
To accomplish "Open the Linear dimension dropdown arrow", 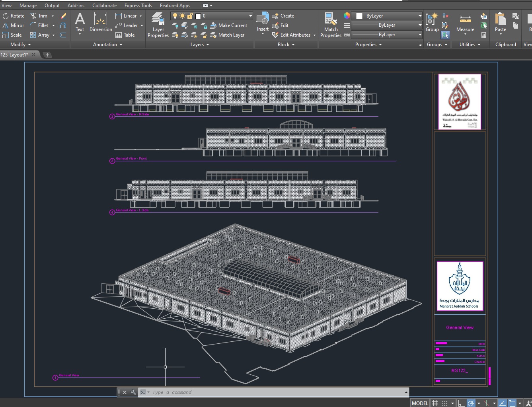I will click(141, 16).
